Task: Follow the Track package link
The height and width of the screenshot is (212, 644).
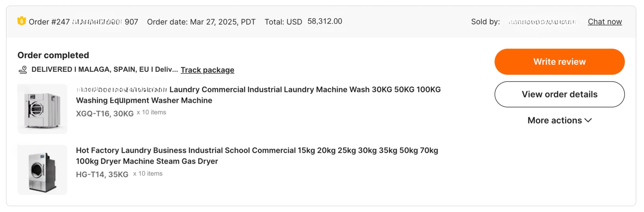Action: pos(207,70)
